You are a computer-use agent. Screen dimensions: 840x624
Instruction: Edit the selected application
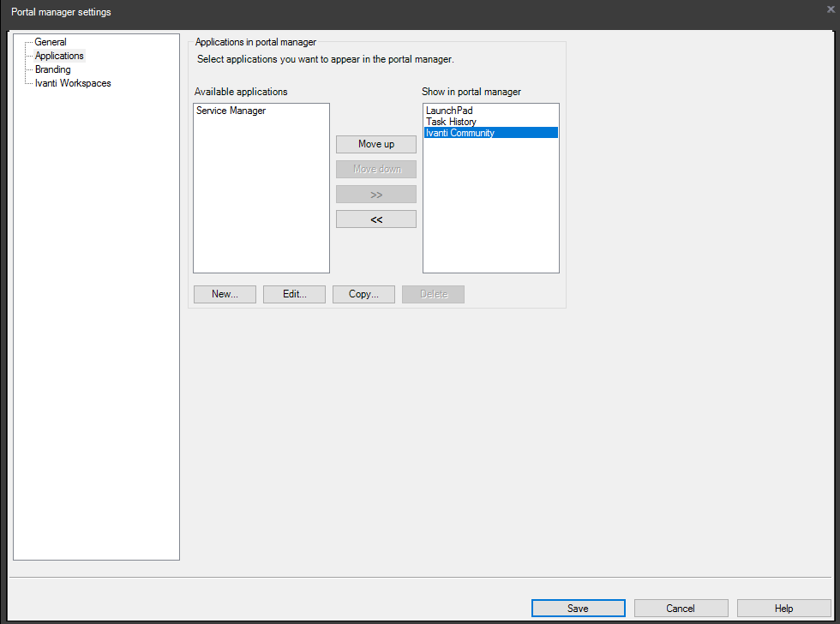[x=294, y=294]
